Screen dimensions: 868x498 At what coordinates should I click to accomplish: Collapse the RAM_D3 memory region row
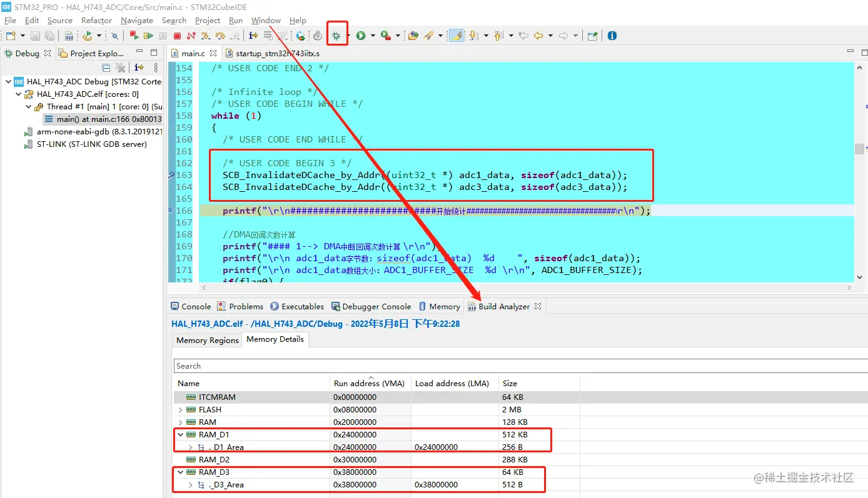(x=181, y=472)
